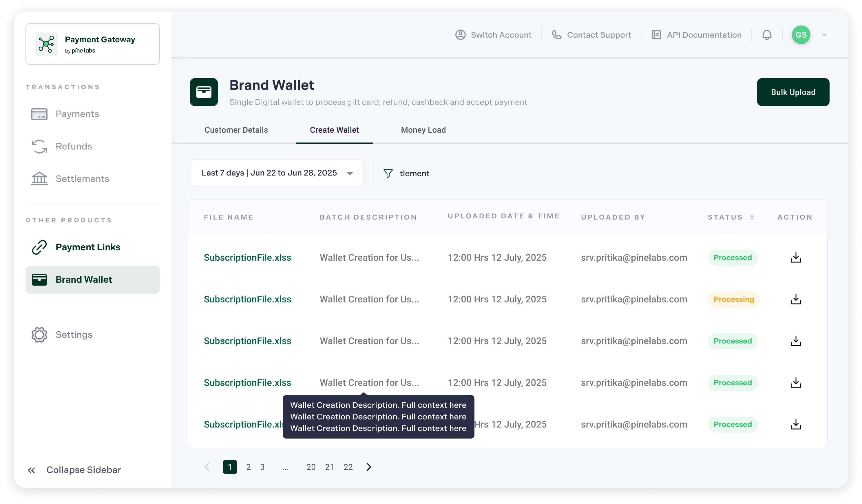Click the Refunds arrows icon

pos(39,147)
